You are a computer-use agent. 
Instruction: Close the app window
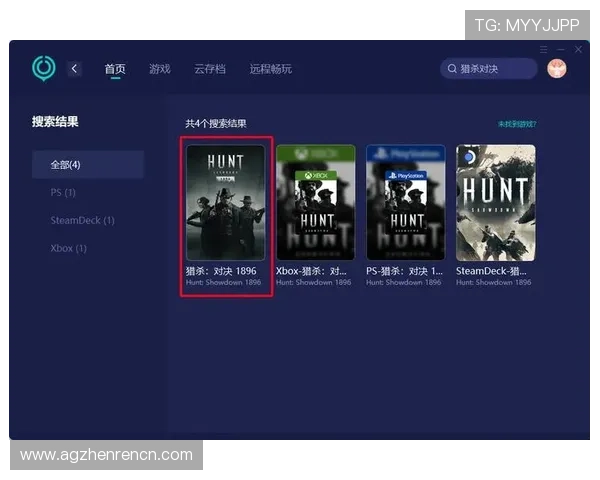(x=578, y=49)
